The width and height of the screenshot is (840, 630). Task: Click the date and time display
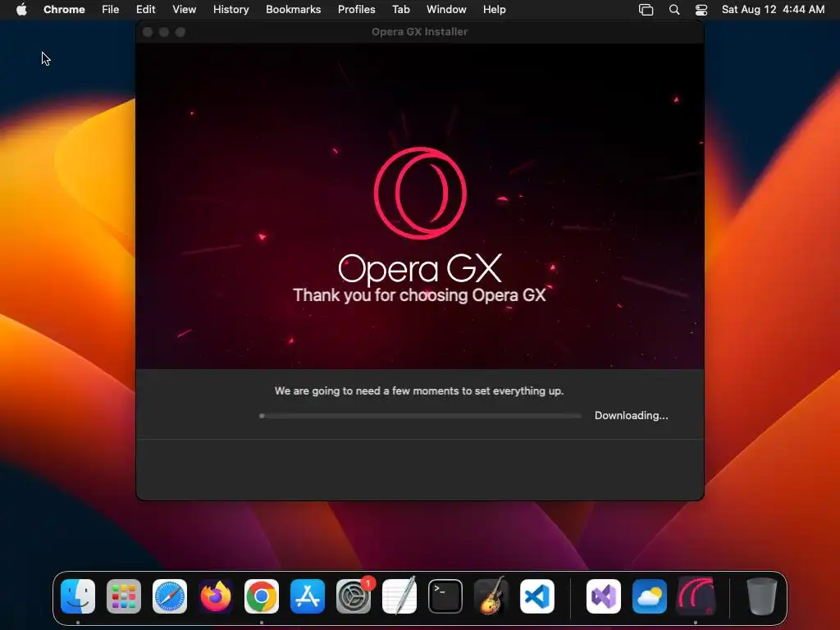click(773, 10)
